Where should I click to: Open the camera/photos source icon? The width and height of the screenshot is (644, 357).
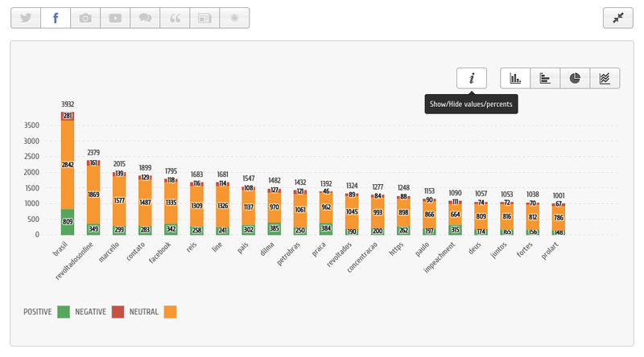85,18
